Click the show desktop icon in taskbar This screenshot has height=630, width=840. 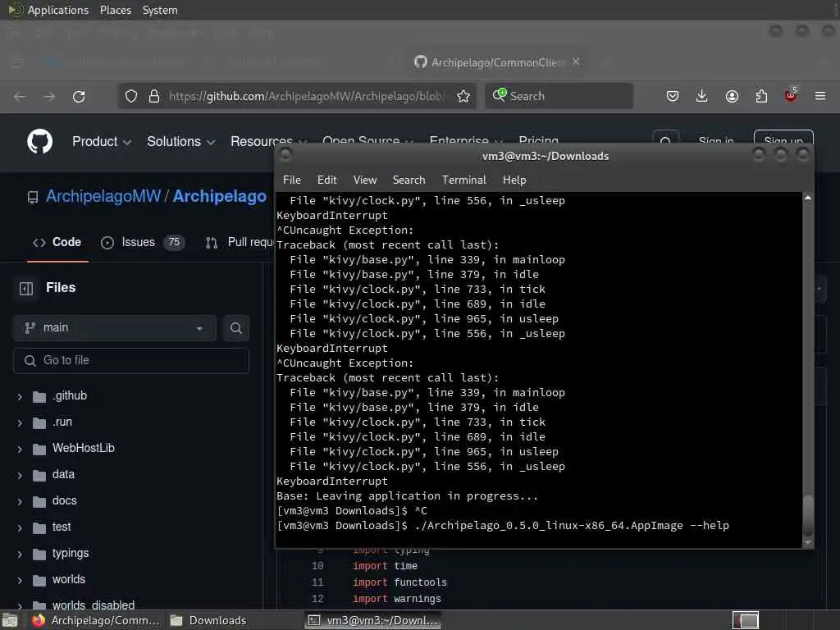pyautogui.click(x=10, y=620)
